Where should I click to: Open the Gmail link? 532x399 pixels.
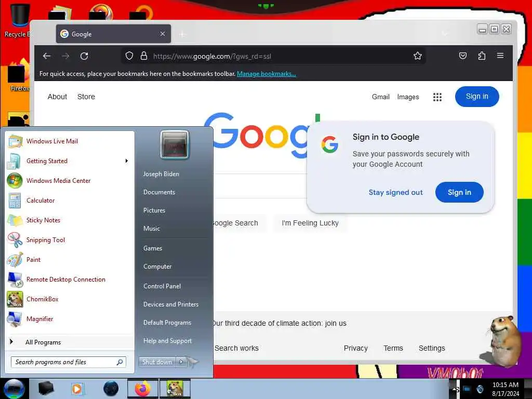(381, 97)
